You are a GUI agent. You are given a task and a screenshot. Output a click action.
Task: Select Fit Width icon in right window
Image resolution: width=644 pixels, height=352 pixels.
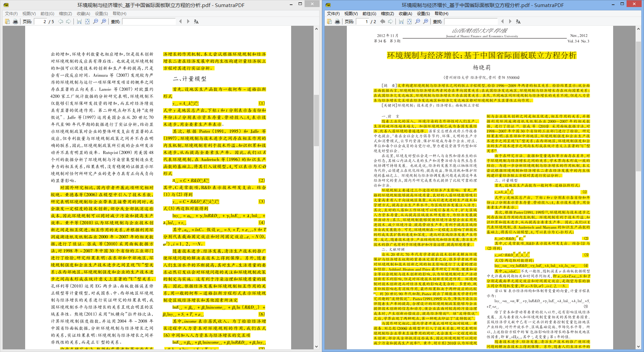point(401,21)
